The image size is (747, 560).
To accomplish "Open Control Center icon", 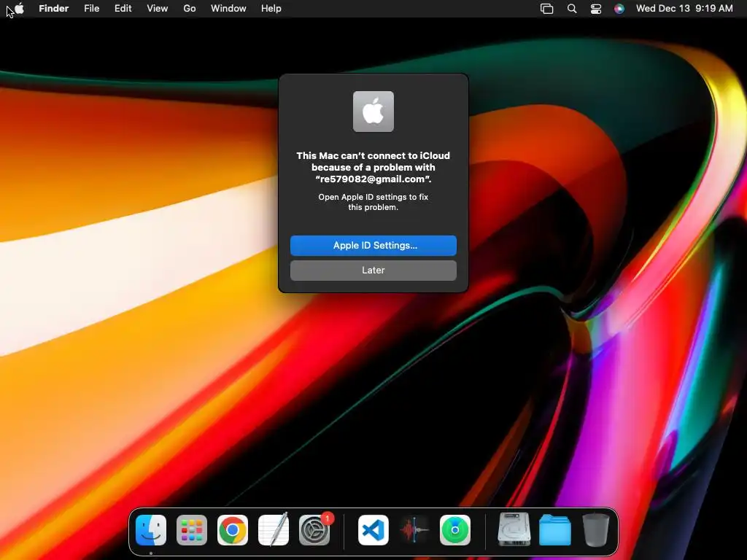I will (x=596, y=9).
